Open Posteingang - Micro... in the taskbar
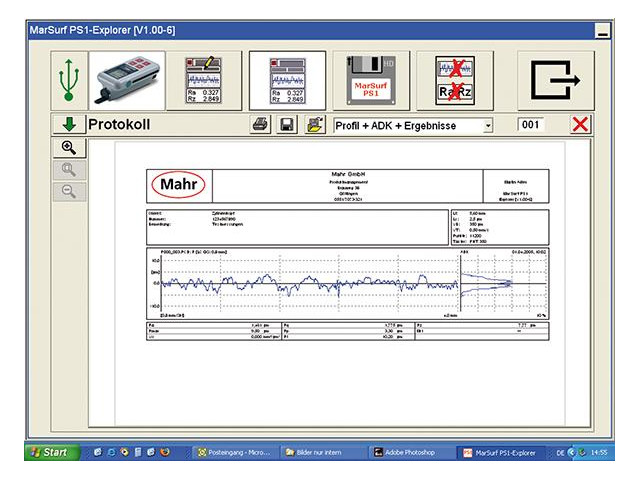The height and width of the screenshot is (479, 639). pyautogui.click(x=234, y=453)
